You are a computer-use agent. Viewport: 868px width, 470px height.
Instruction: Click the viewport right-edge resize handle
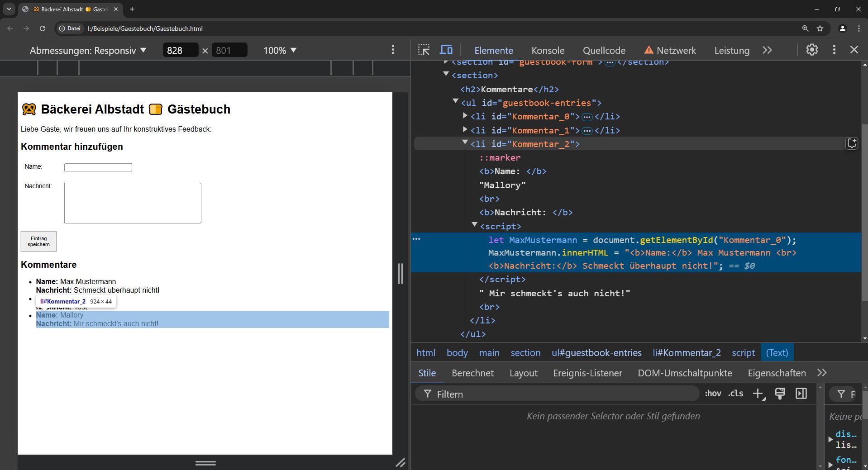click(400, 273)
